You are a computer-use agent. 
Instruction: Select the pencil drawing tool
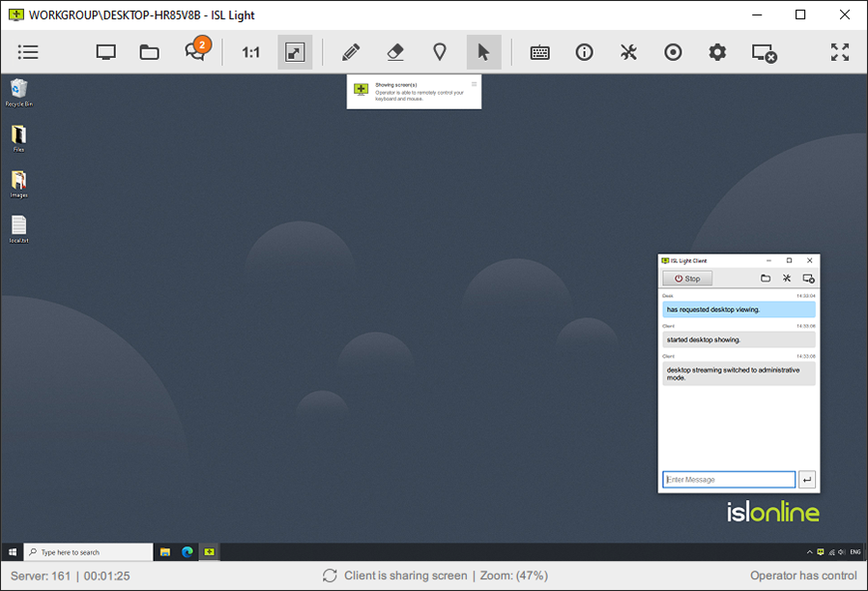tap(351, 52)
